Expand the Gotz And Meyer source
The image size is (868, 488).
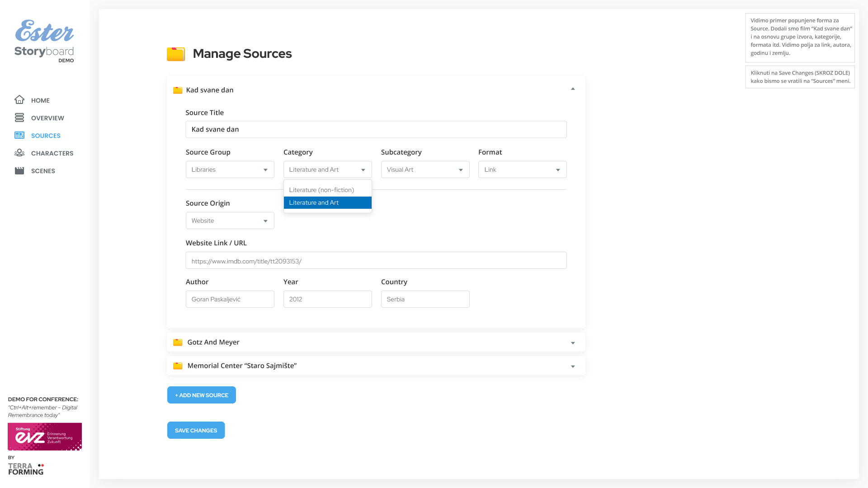click(x=573, y=343)
